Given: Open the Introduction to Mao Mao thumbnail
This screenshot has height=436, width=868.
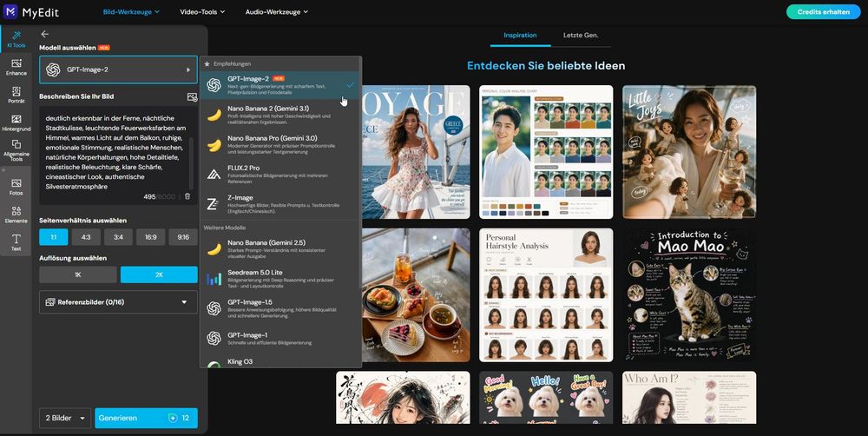Looking at the screenshot, I should click(x=689, y=294).
